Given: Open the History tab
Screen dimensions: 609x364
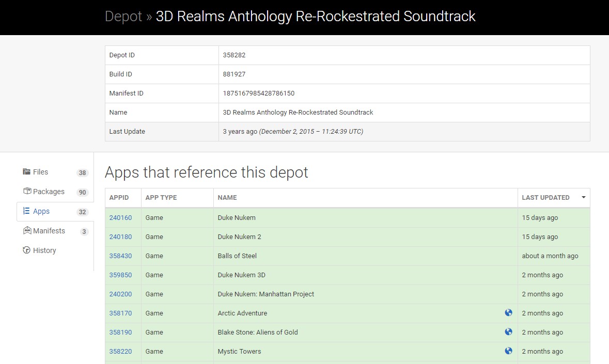Looking at the screenshot, I should tap(44, 250).
